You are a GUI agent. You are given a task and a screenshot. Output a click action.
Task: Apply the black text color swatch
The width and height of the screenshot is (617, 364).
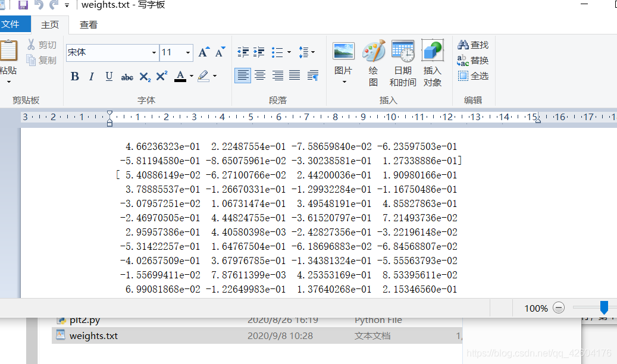180,76
